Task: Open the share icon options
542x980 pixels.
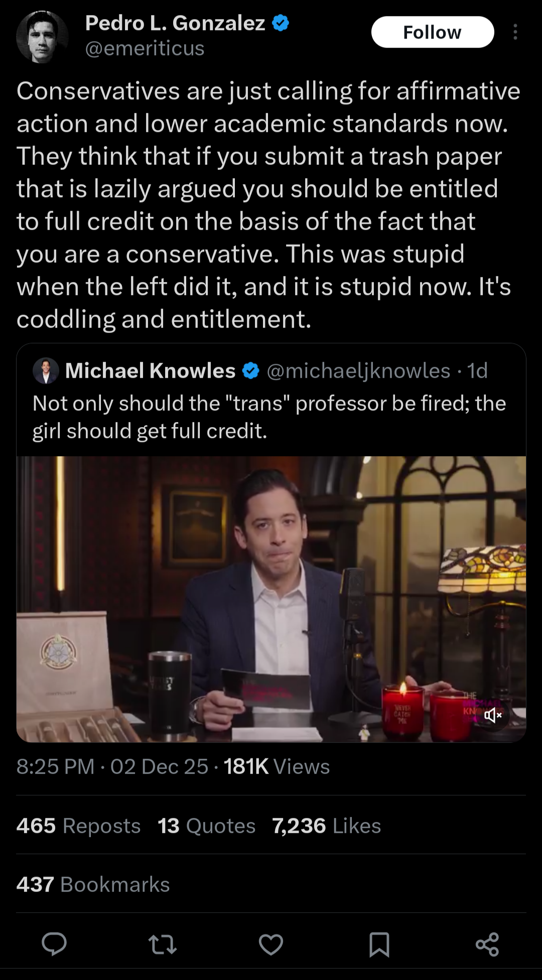Action: (487, 944)
